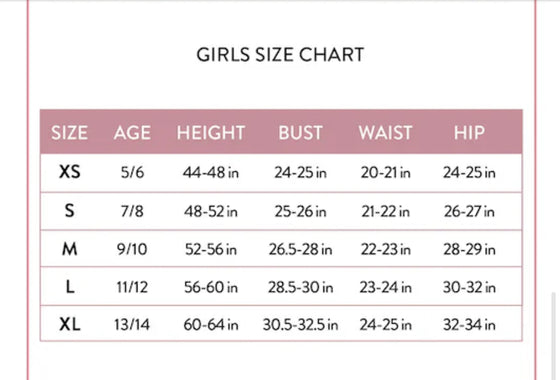Click the S size row label

coord(70,211)
